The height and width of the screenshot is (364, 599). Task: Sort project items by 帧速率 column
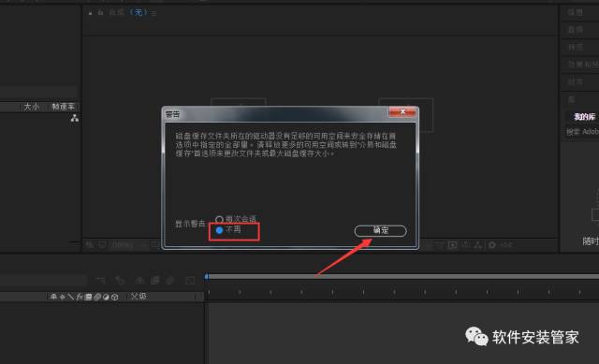(x=63, y=107)
